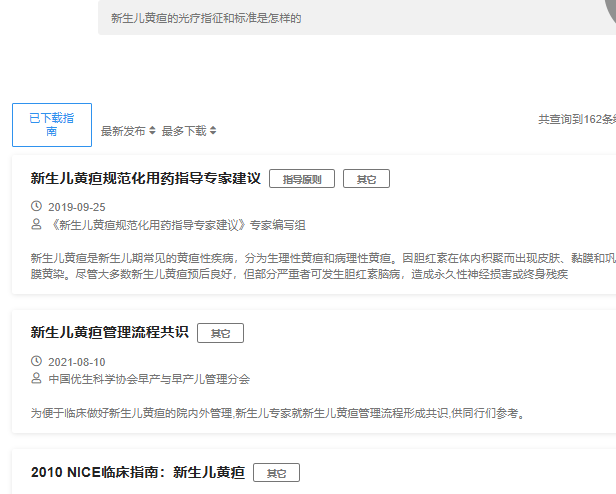Sort results by 最多下载
Viewport: 616px width, 494px height.
(184, 131)
